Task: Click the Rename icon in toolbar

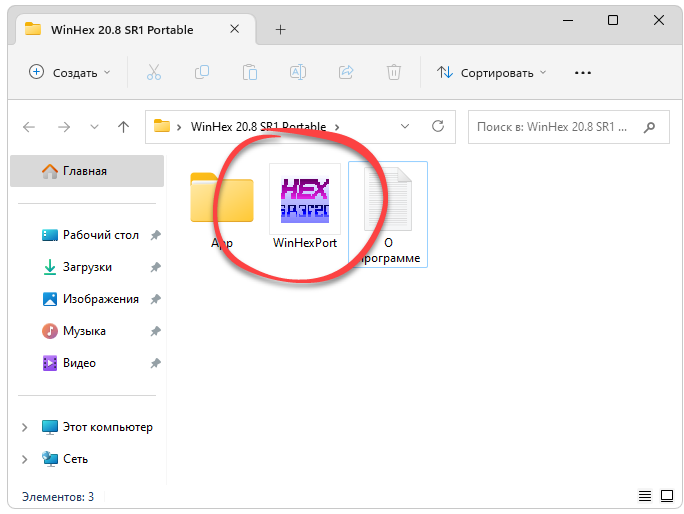Action: (298, 72)
